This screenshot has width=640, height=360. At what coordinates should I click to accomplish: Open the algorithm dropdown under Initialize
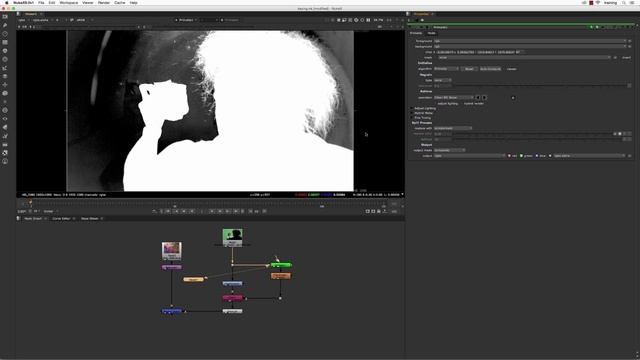point(446,69)
